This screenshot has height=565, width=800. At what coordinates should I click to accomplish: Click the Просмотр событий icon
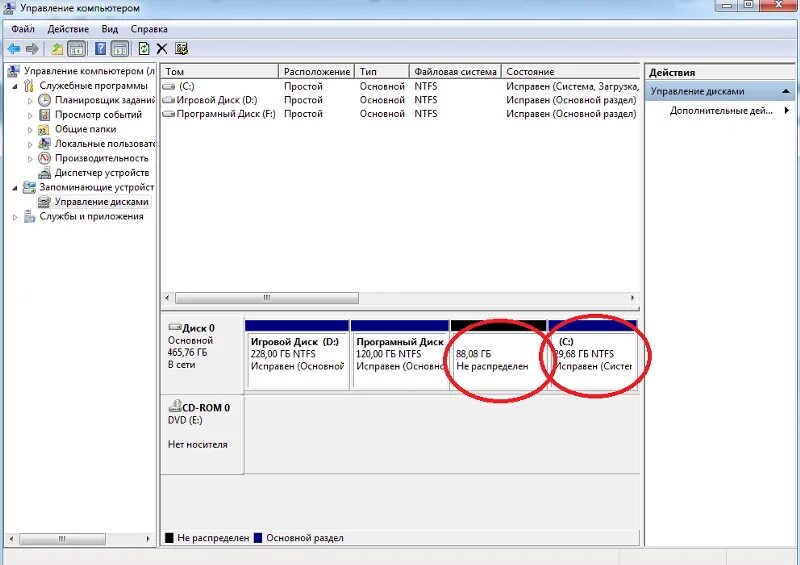44,114
